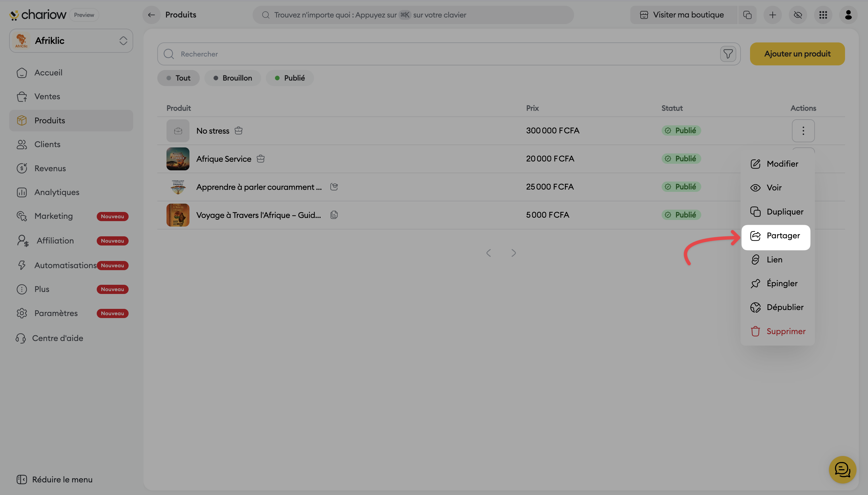Click the apps grid icon in header
868x495 pixels.
(823, 15)
